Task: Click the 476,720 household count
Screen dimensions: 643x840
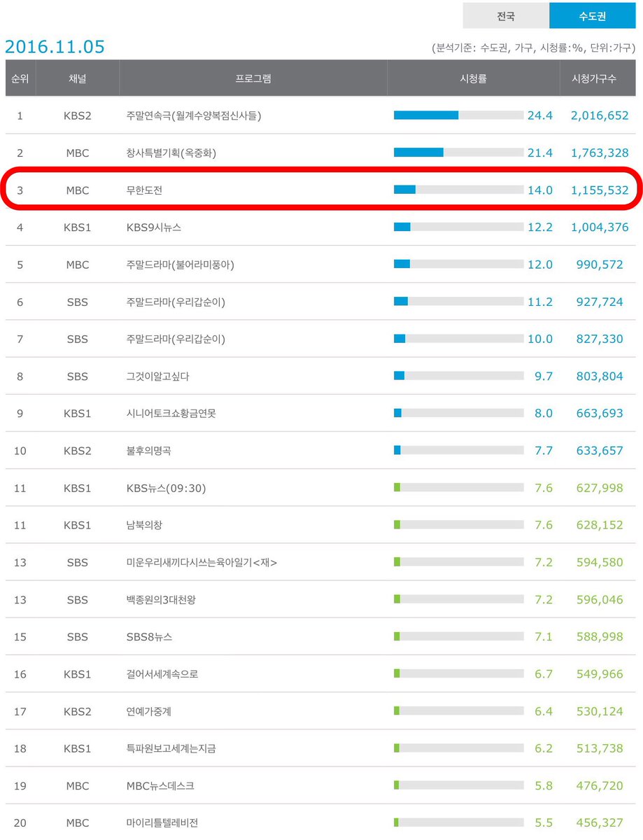Action: click(x=600, y=786)
